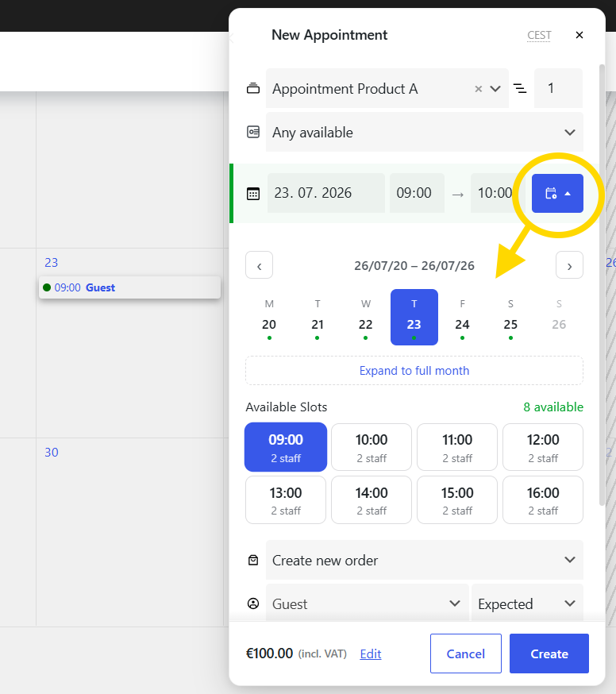Screen dimensions: 616x694
Task: Open the Guest customer dropdown
Action: pyautogui.click(x=368, y=603)
